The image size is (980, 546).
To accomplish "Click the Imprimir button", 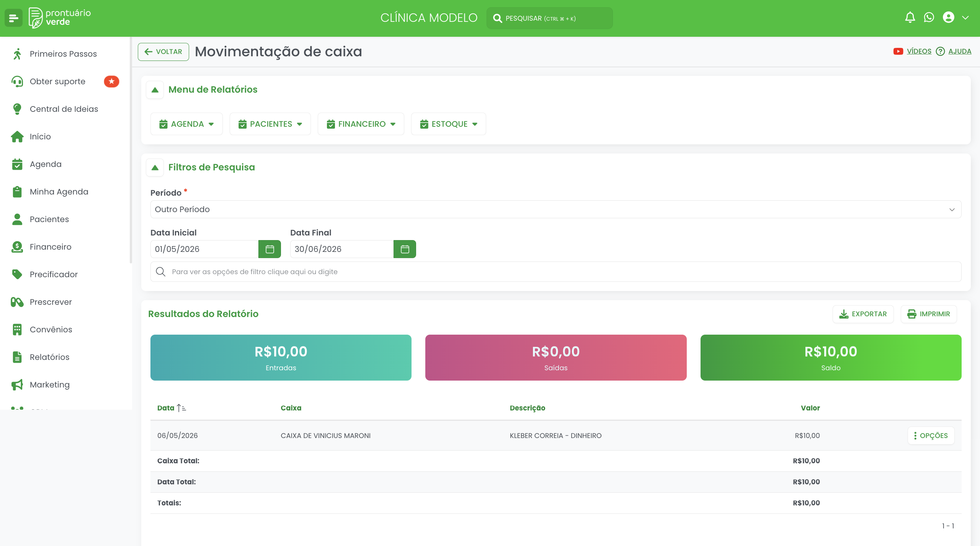I will (x=929, y=314).
